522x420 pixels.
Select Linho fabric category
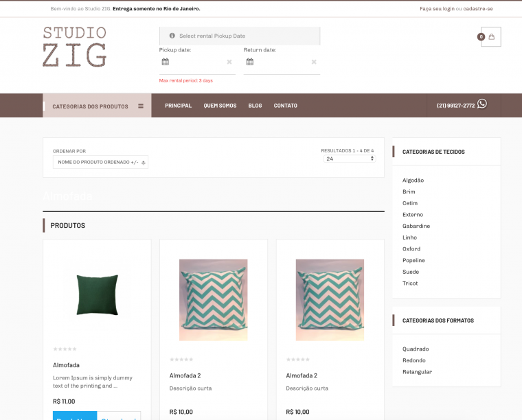409,237
